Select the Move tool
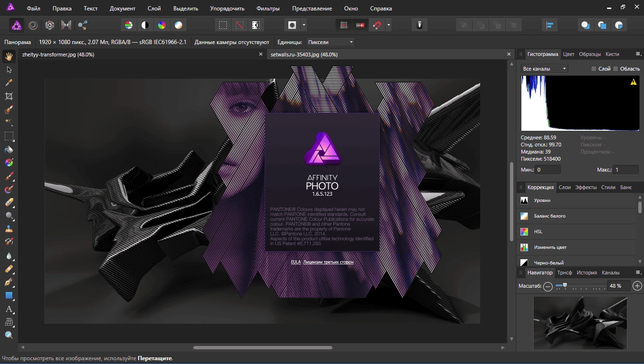 (x=9, y=70)
